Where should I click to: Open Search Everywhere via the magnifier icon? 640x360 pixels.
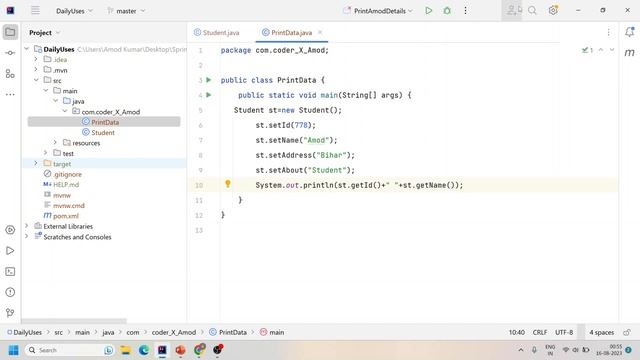click(x=532, y=11)
